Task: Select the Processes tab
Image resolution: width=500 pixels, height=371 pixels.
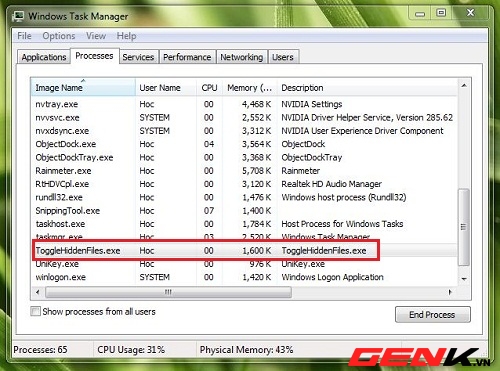Action: 94,56
